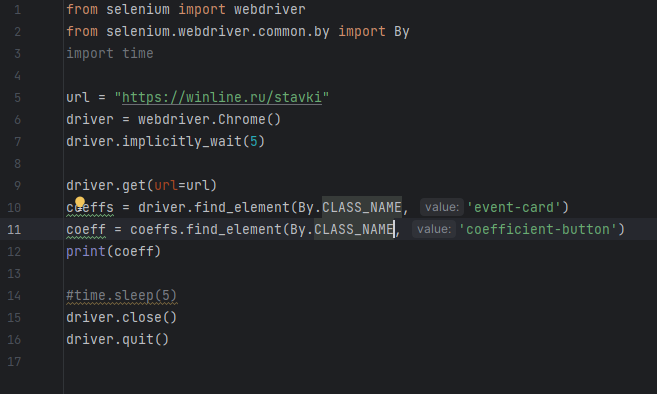This screenshot has height=394, width=657.
Task: Click driver.quit() on line 16
Action: [x=117, y=340]
